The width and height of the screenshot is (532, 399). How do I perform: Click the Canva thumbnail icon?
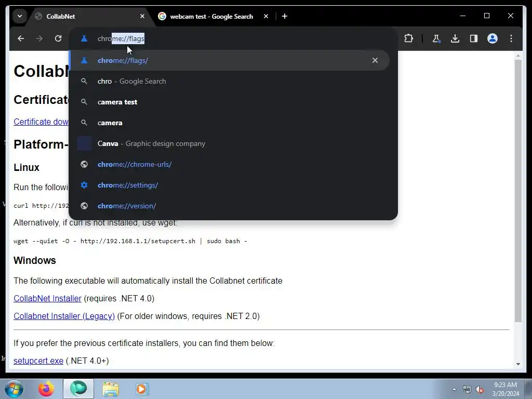84,143
